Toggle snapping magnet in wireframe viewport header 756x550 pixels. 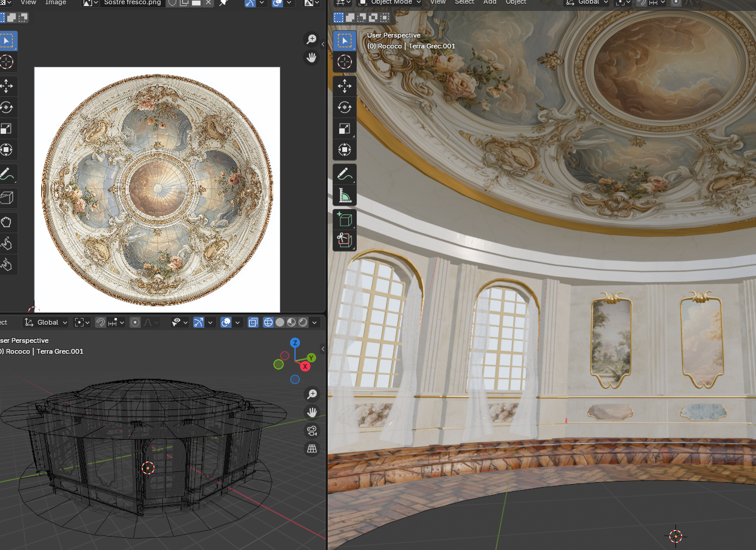(x=101, y=322)
